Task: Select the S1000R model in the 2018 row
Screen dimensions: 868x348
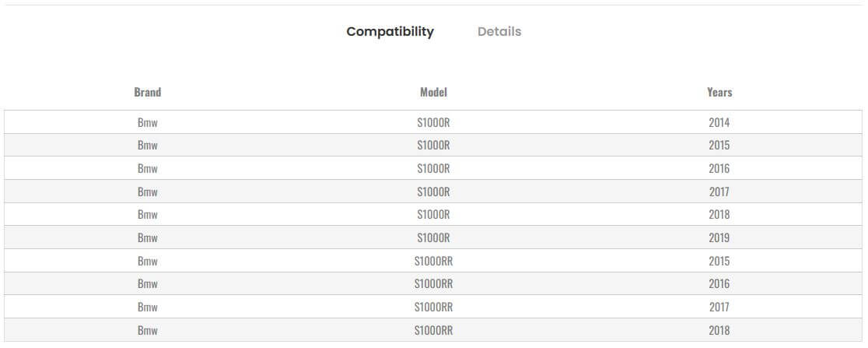Action: [433, 215]
